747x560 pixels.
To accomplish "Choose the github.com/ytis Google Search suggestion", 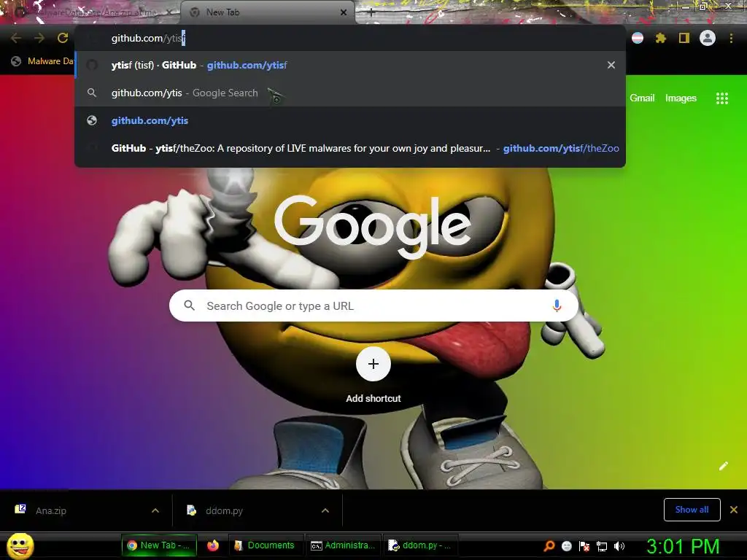I will (350, 93).
